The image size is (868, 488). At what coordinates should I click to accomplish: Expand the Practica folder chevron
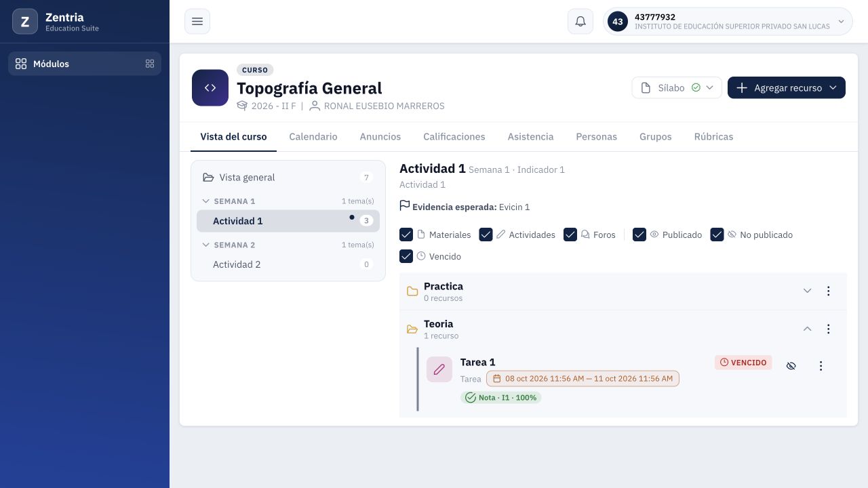807,291
